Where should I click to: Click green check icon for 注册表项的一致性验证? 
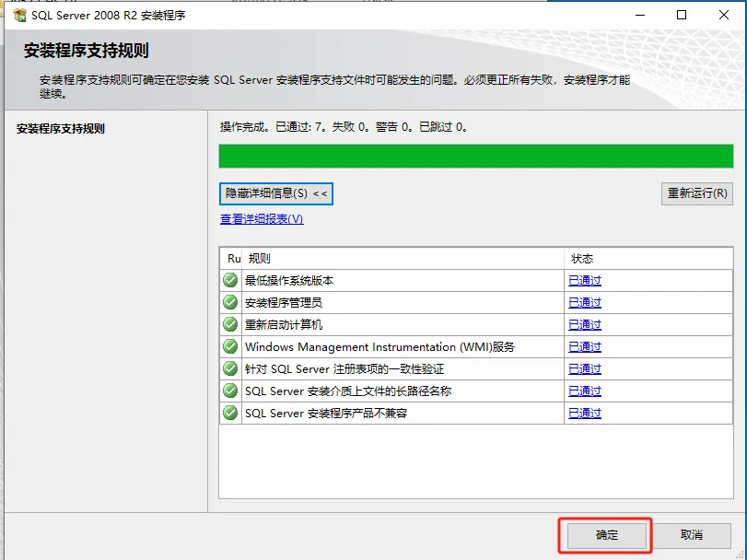coord(230,368)
